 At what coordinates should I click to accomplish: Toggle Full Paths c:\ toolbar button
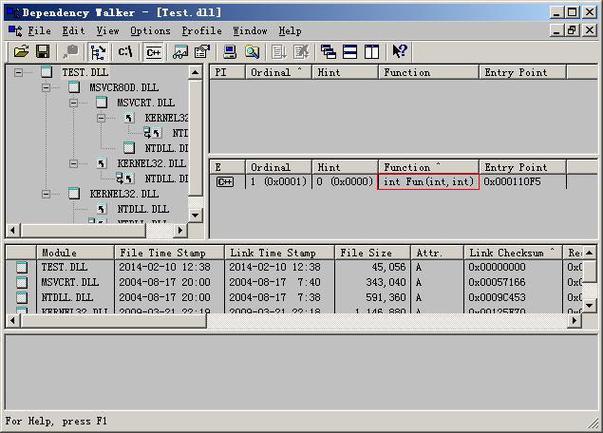[126, 51]
